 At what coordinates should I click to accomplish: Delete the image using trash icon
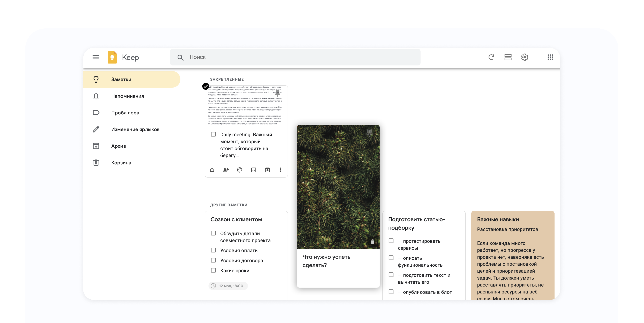pyautogui.click(x=372, y=242)
